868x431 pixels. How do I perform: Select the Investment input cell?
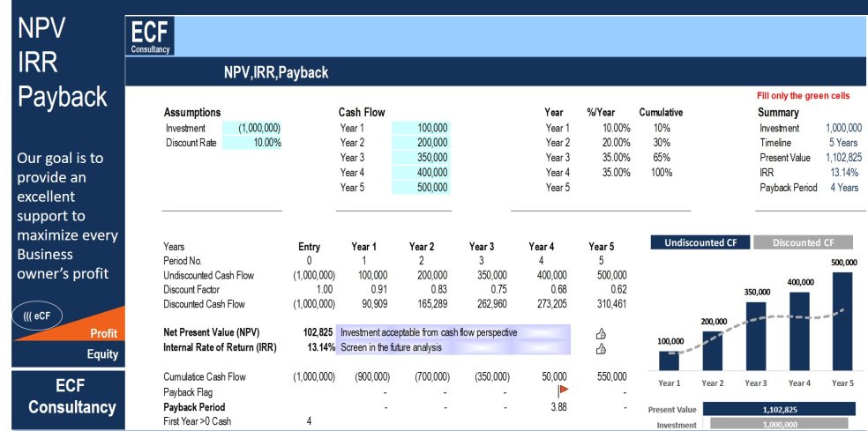253,129
